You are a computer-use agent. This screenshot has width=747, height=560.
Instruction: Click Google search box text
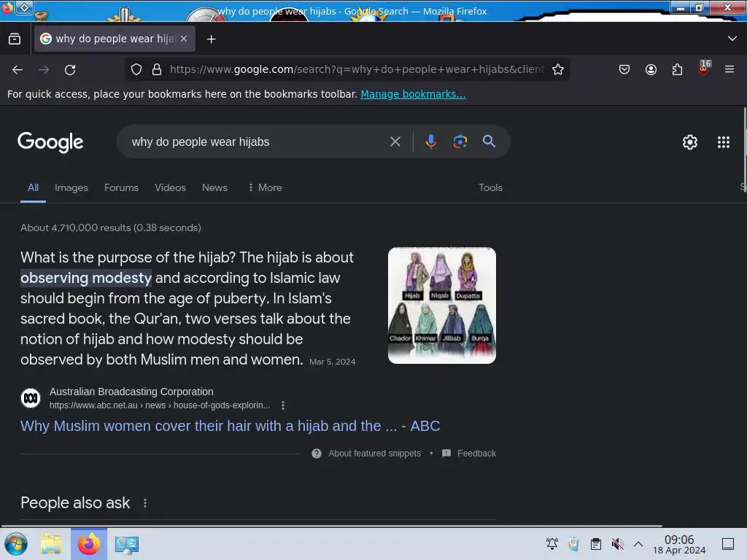click(x=201, y=142)
